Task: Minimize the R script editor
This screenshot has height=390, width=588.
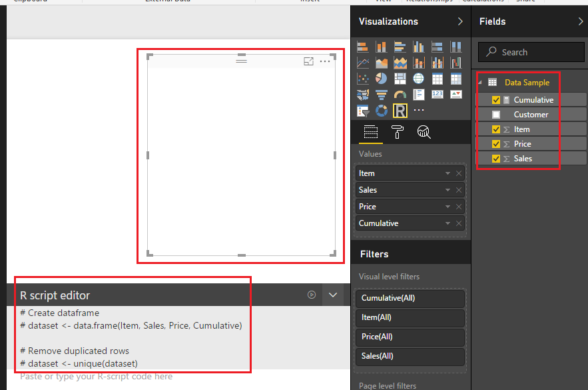Action: [333, 295]
